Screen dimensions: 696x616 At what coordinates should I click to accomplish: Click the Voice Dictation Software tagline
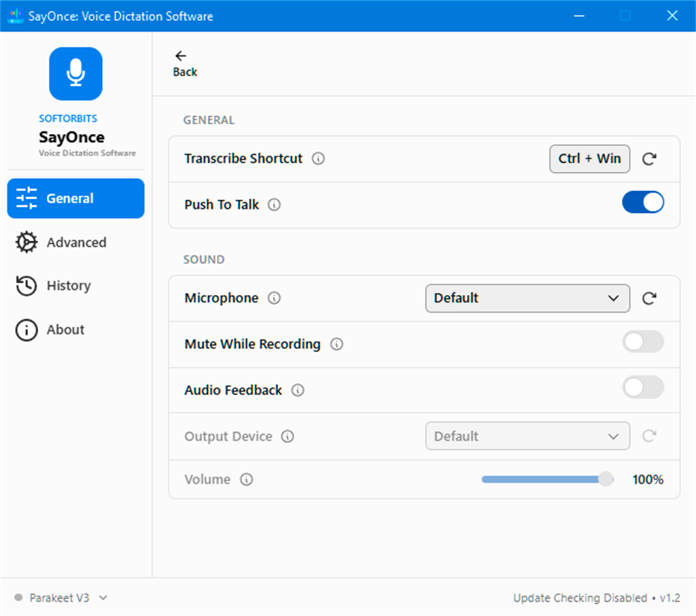pyautogui.click(x=87, y=153)
